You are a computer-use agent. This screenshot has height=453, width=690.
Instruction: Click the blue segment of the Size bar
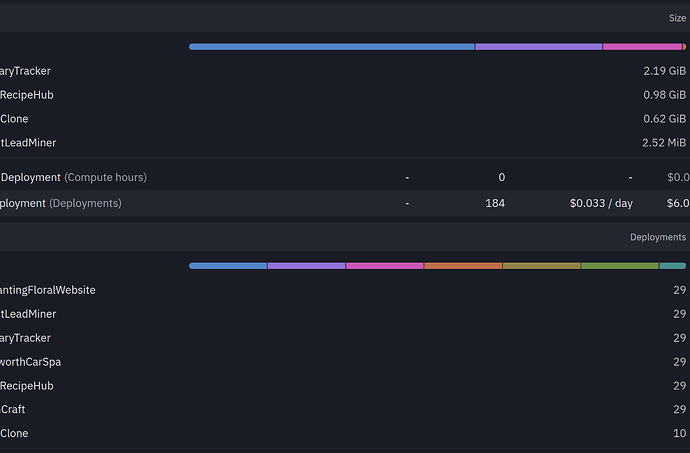point(332,47)
